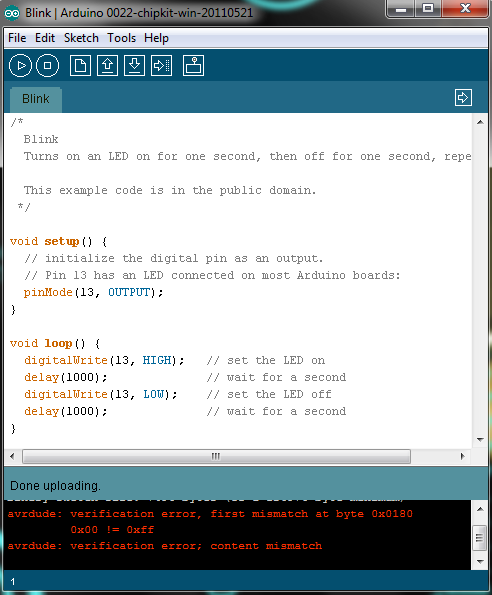Click the '0x00 != 0xff' console line
The width and height of the screenshot is (492, 595).
pos(112,530)
